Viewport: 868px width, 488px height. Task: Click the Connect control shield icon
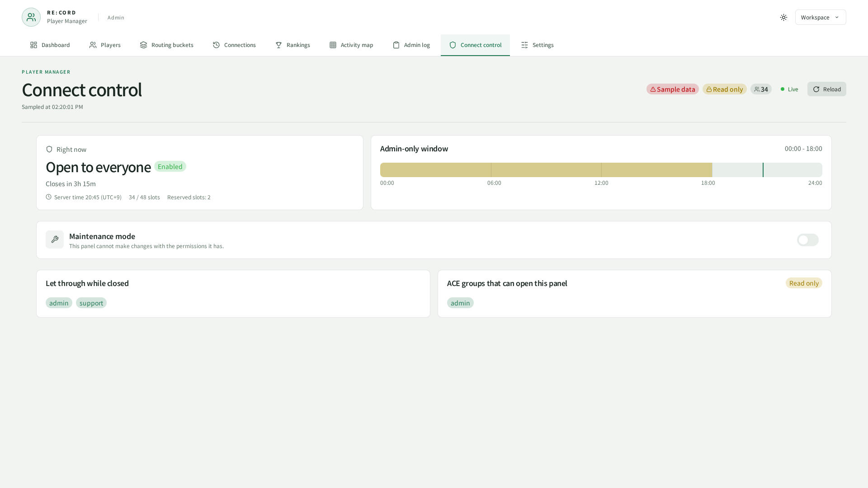coord(453,45)
